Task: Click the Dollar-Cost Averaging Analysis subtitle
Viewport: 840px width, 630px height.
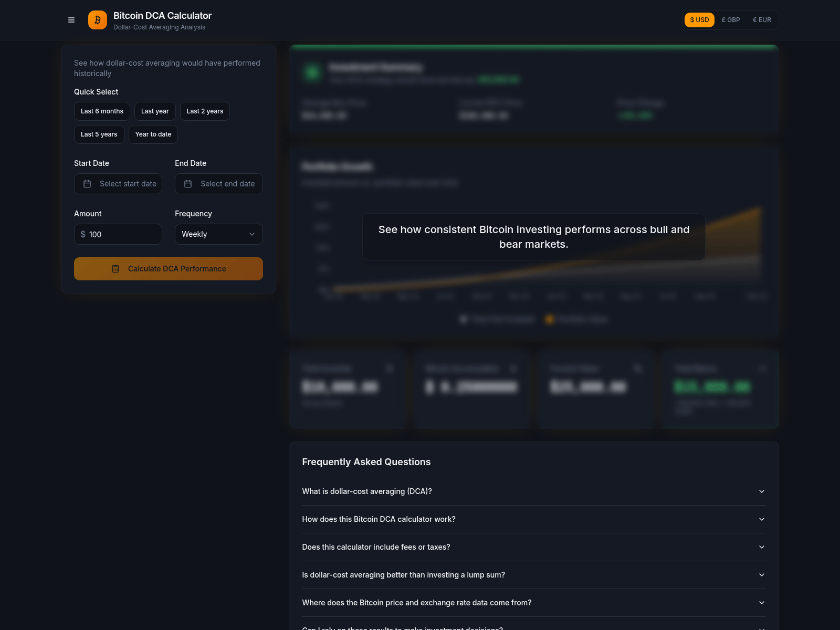Action: [x=160, y=27]
